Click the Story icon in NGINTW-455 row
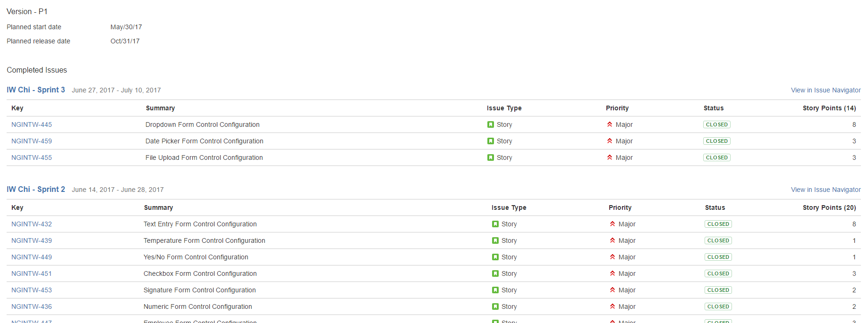This screenshot has width=868, height=323. click(x=491, y=157)
